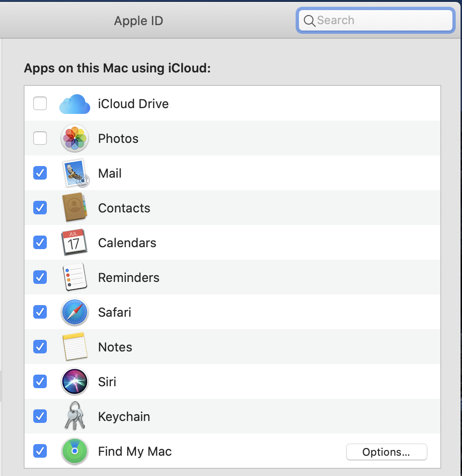The height and width of the screenshot is (476, 462).
Task: Turn off Find My Mac checkbox
Action: tap(40, 451)
